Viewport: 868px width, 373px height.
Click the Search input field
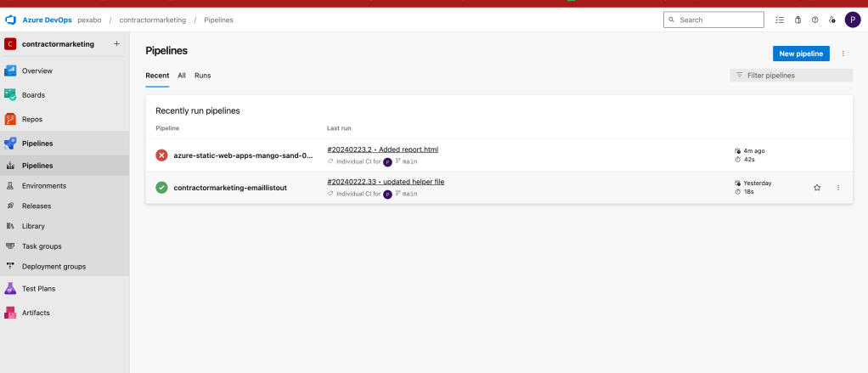click(713, 20)
